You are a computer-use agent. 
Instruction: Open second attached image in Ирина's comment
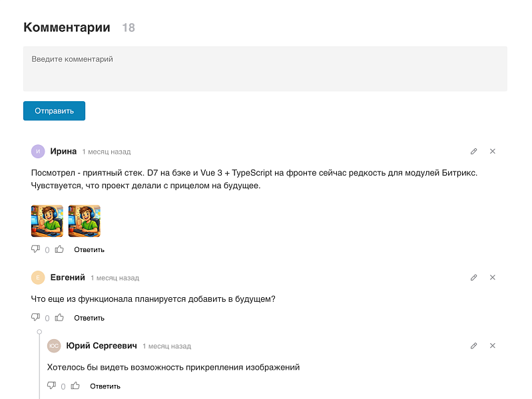pos(85,221)
